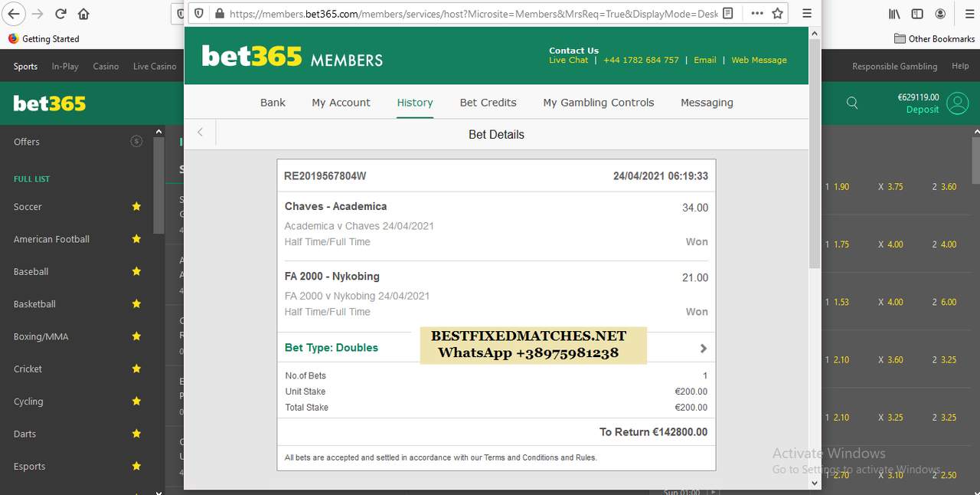
Task: Open the Firefox account icon
Action: pyautogui.click(x=940, y=14)
